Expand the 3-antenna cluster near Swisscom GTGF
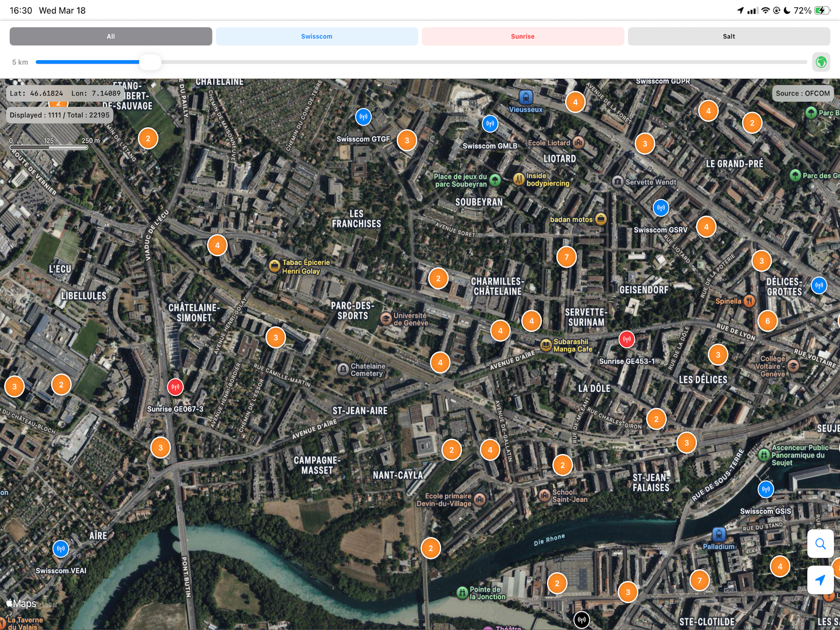Viewport: 840px width, 630px height. [407, 141]
